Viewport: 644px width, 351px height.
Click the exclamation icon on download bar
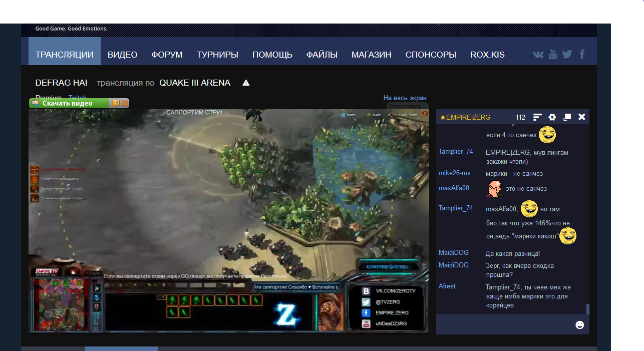[x=116, y=103]
